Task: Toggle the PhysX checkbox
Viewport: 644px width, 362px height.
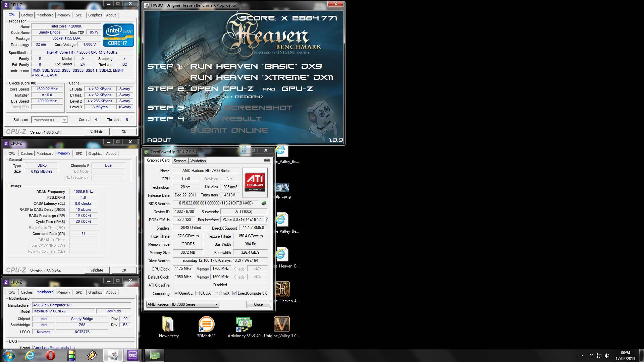Action: click(216, 293)
